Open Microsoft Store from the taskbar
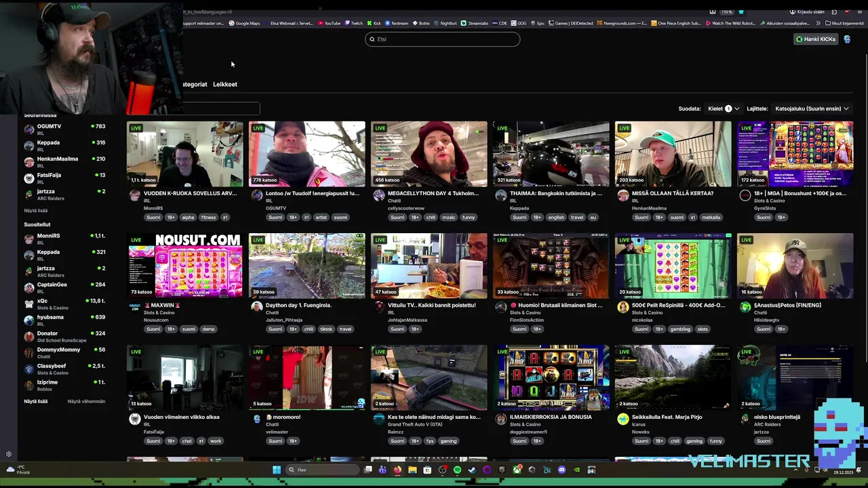868x488 pixels. pyautogui.click(x=427, y=470)
